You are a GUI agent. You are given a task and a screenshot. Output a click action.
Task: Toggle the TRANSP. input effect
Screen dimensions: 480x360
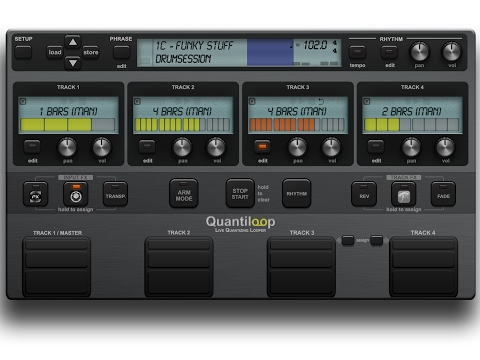pyautogui.click(x=115, y=194)
